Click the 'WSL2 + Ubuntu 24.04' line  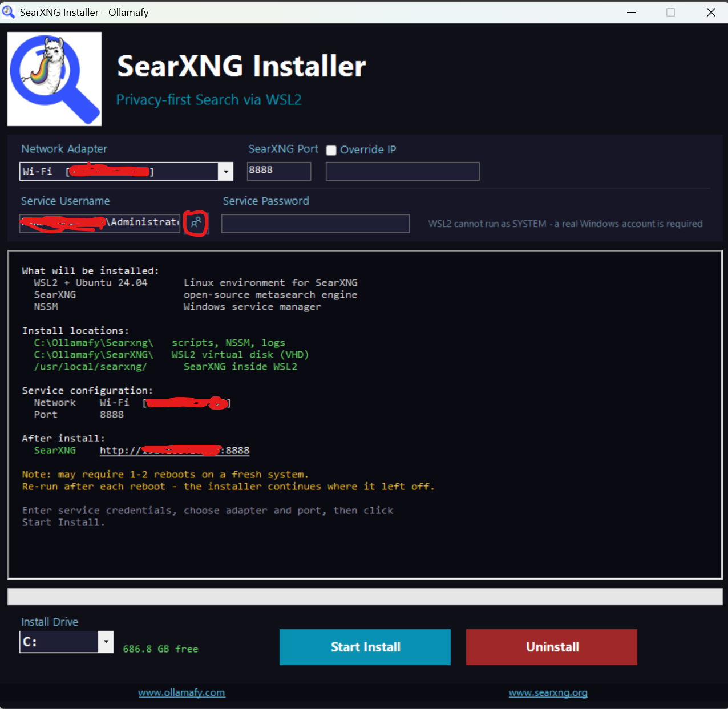tap(90, 283)
